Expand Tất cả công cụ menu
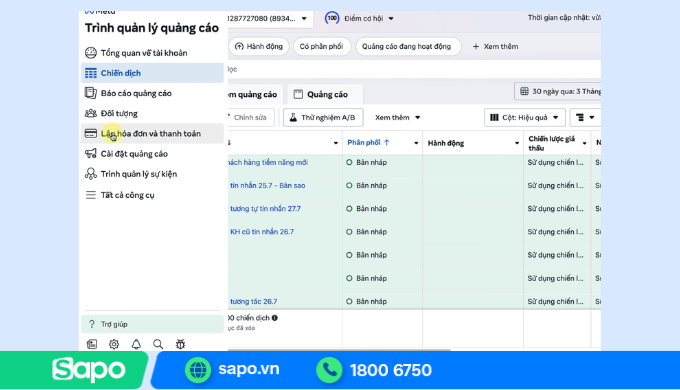The height and width of the screenshot is (390, 680). pos(152,195)
